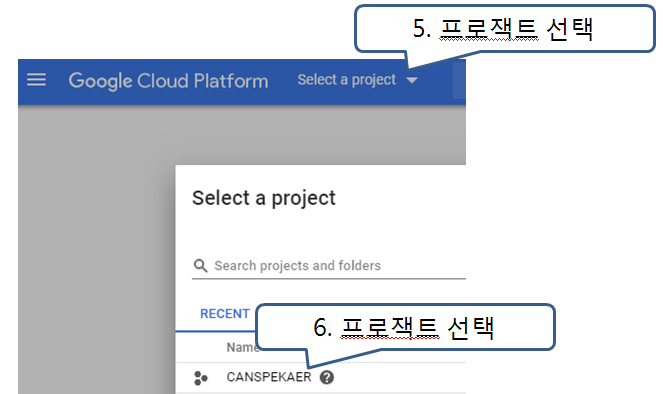Select the CANSPEKAER project

click(x=268, y=377)
